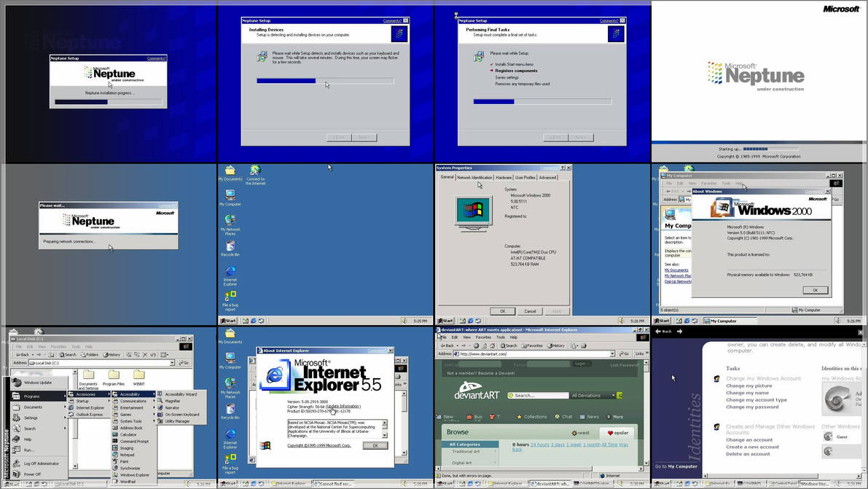Screen dimensions: 868x489
Task: Click Delete an account on Identities screen
Action: click(x=748, y=454)
